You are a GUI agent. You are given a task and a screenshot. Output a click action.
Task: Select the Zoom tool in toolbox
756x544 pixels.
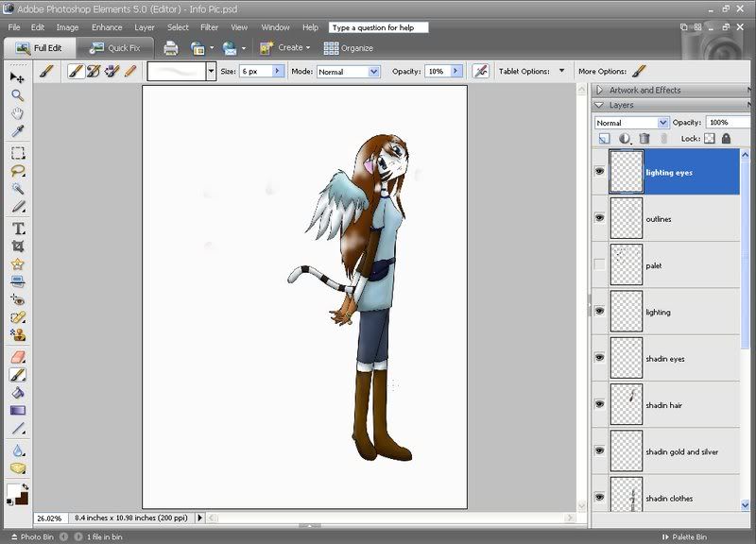[x=18, y=95]
